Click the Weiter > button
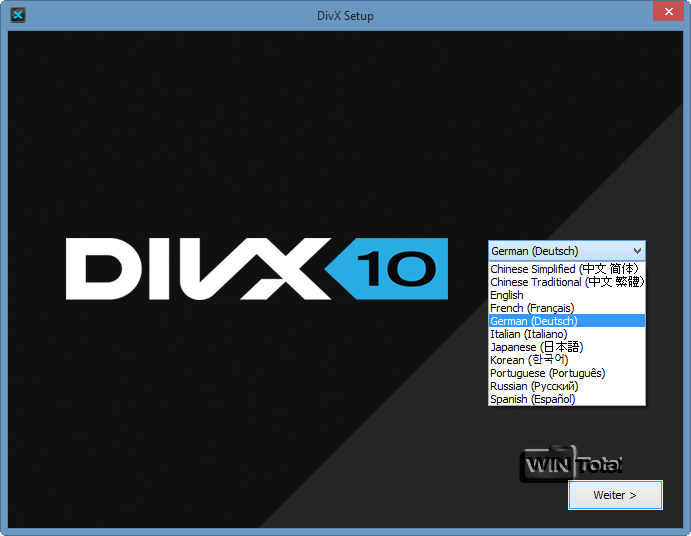 point(615,495)
